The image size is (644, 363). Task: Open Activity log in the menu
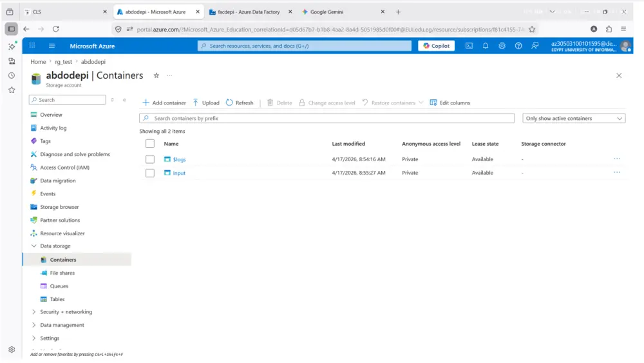pyautogui.click(x=53, y=128)
